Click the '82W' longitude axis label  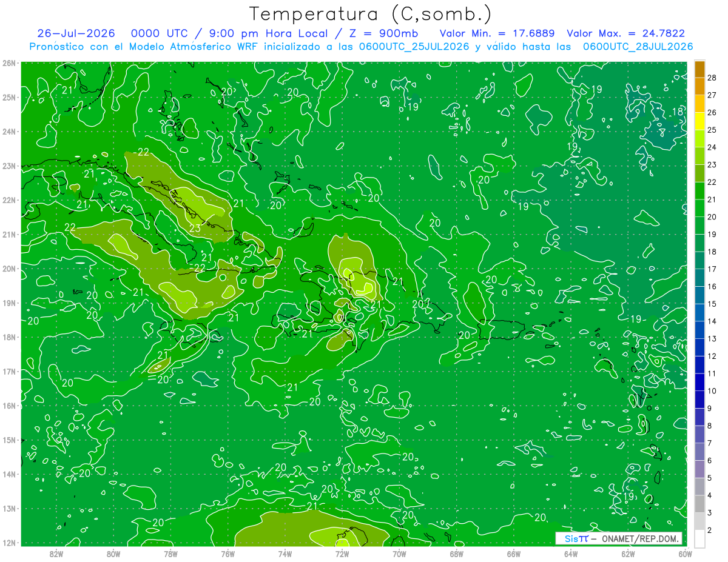click(x=56, y=554)
